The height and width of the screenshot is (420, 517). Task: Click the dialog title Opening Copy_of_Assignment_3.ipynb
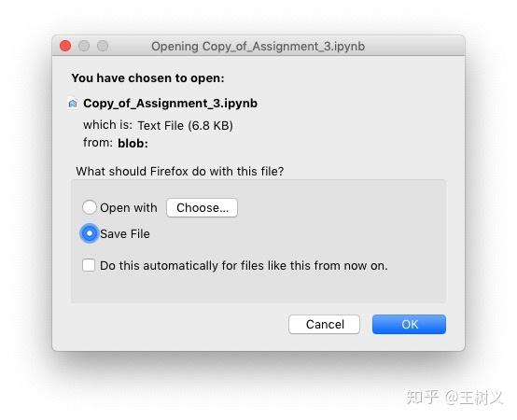click(258, 46)
